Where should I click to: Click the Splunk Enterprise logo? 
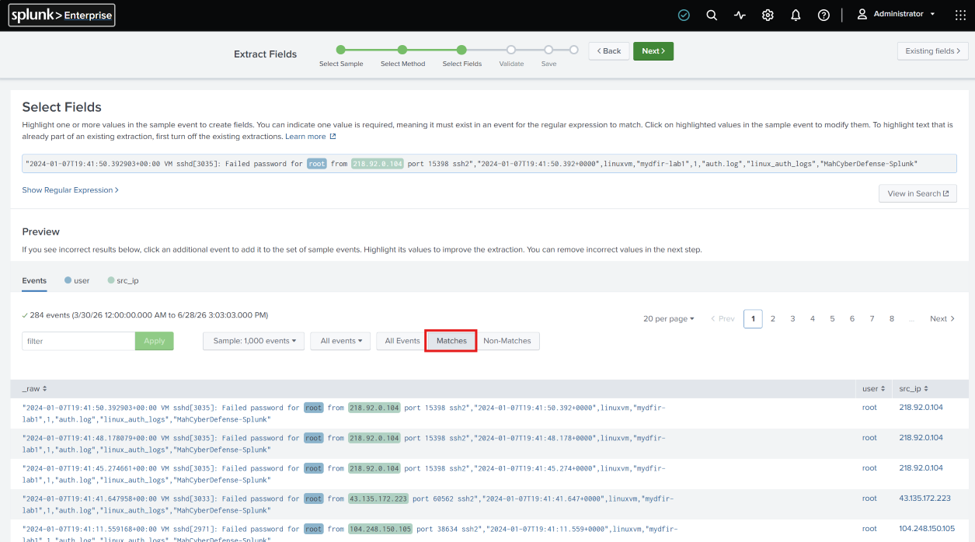pyautogui.click(x=62, y=15)
